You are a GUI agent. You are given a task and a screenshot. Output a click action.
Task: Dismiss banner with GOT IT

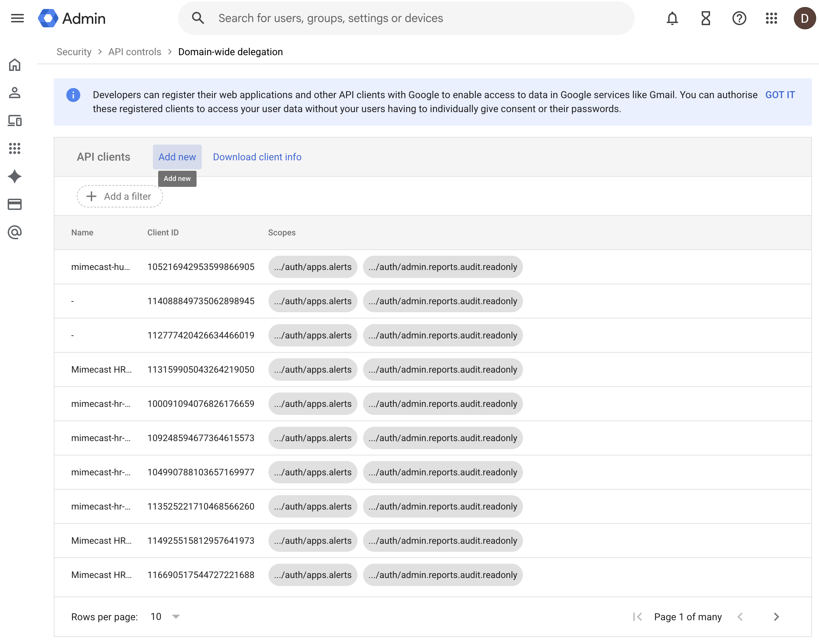[780, 95]
